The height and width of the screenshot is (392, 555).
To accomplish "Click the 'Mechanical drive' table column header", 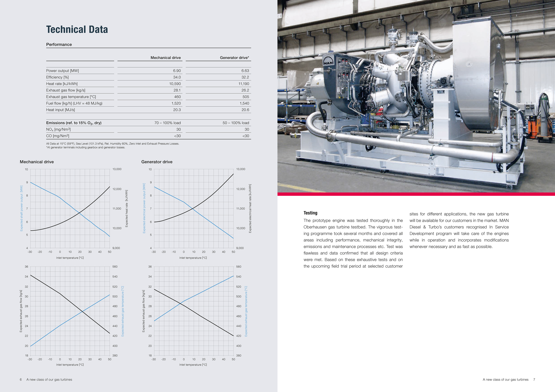I will (x=166, y=58).
